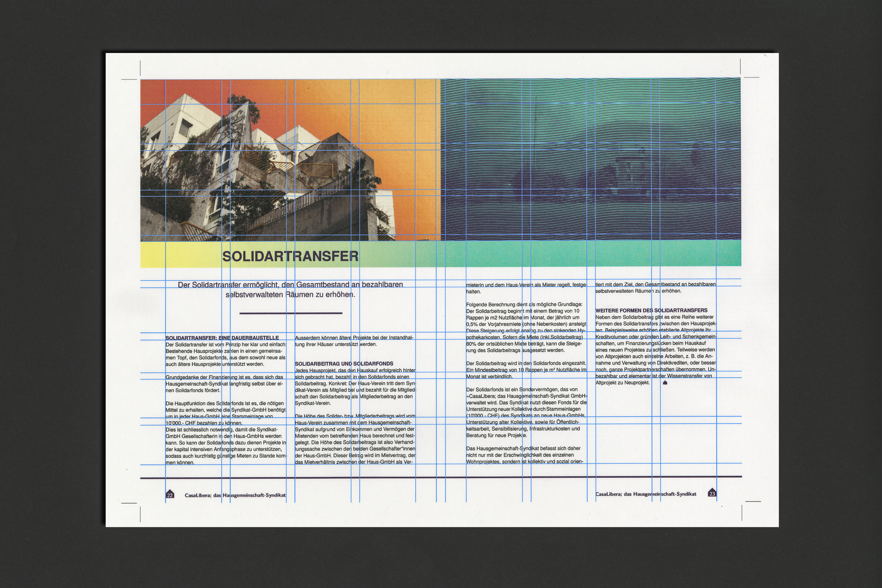Click the page 22 footer 'CasaLibera; das Hausgemeinschaft-Syndikat'
Image resolution: width=882 pixels, height=588 pixels.
(x=235, y=495)
